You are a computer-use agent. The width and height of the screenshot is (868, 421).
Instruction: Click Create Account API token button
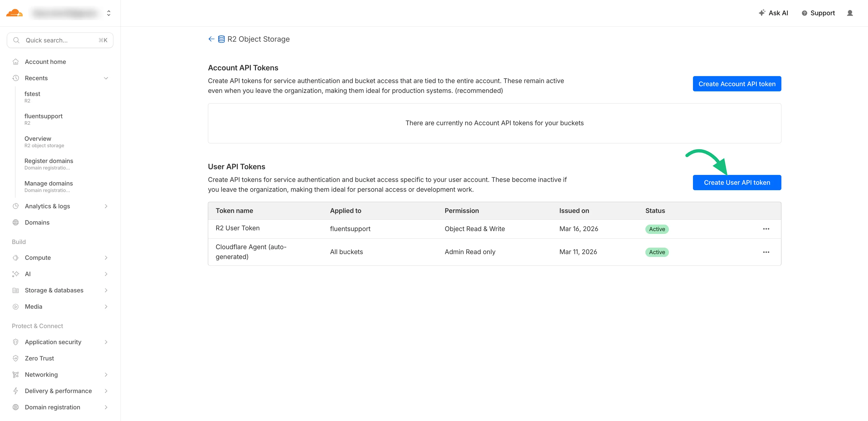(x=737, y=84)
